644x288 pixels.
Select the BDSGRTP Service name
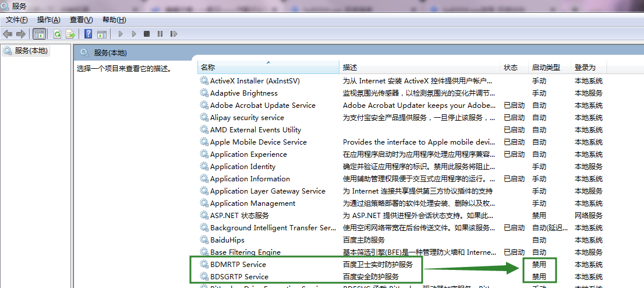tap(239, 276)
